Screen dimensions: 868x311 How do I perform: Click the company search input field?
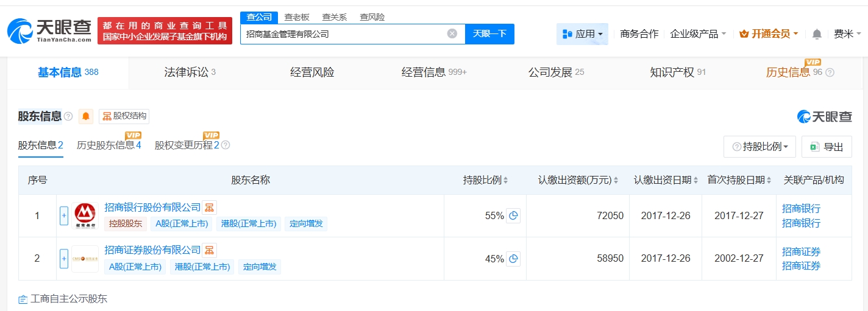coord(344,34)
